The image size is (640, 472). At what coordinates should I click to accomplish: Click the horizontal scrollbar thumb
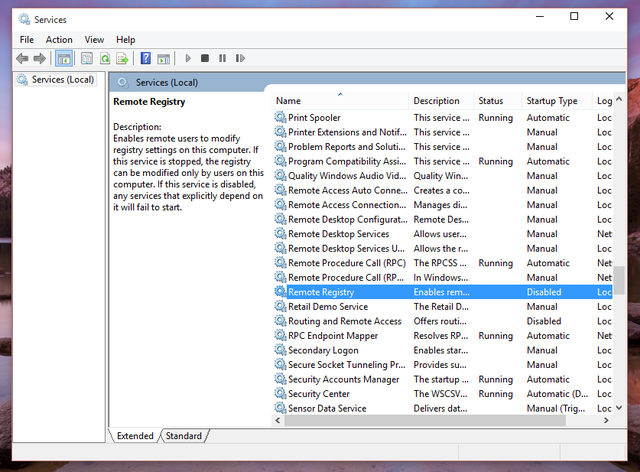click(x=425, y=420)
